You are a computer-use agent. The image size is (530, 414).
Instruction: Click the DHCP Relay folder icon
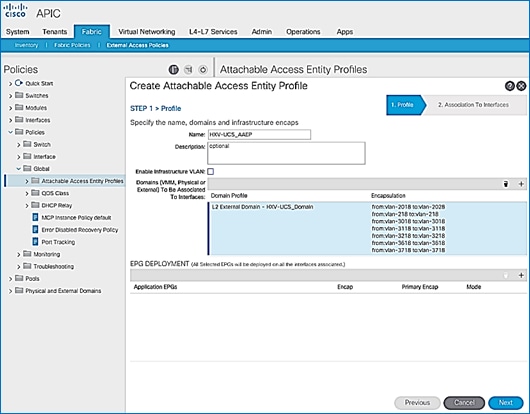point(35,205)
